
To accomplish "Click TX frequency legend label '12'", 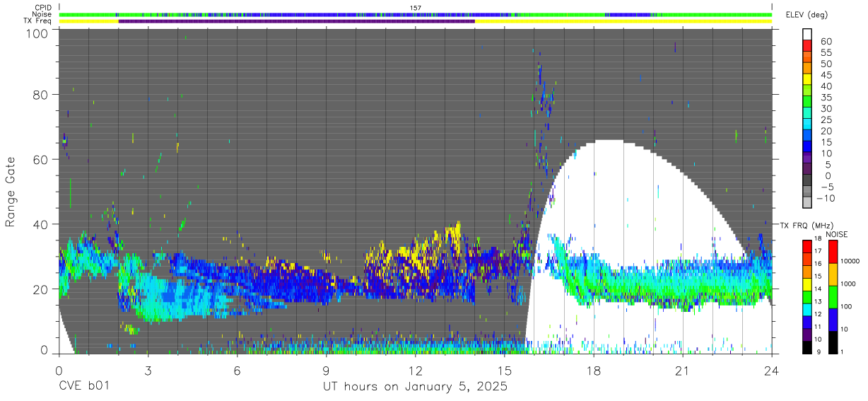I will (817, 314).
